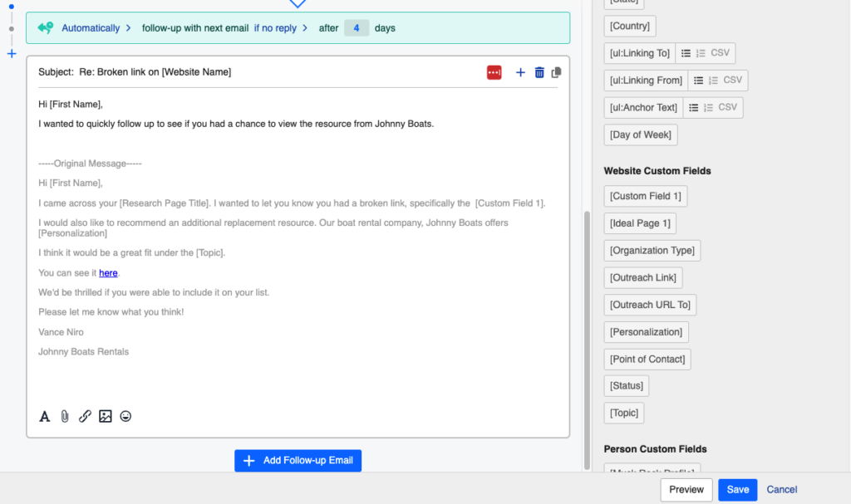Select CSV format for Anchor Text
This screenshot has width=851, height=504.
click(727, 108)
